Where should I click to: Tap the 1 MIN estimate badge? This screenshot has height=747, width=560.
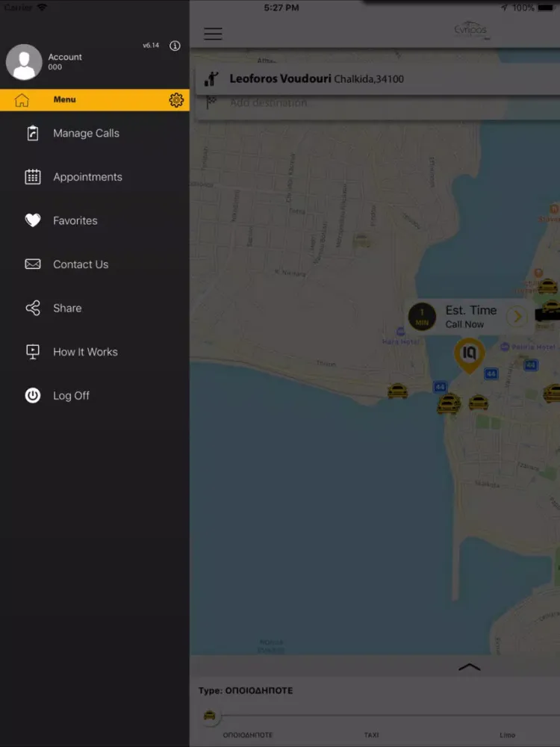[422, 317]
